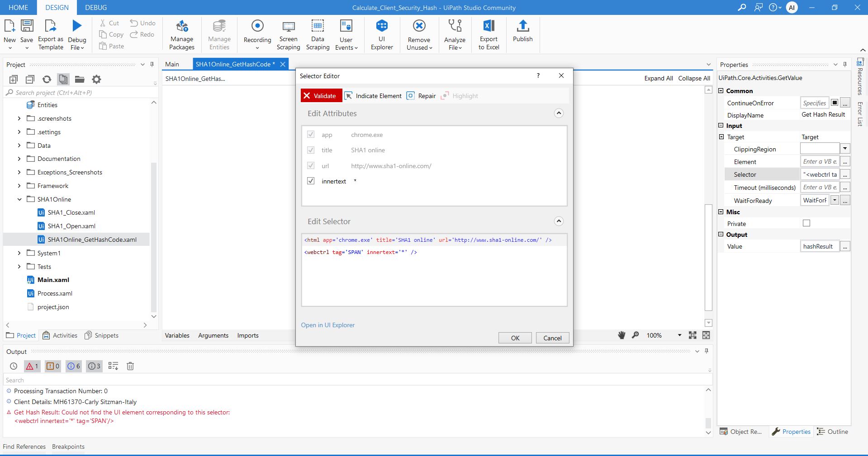The width and height of the screenshot is (868, 456).
Task: Start the Recording tool
Action: click(x=257, y=35)
